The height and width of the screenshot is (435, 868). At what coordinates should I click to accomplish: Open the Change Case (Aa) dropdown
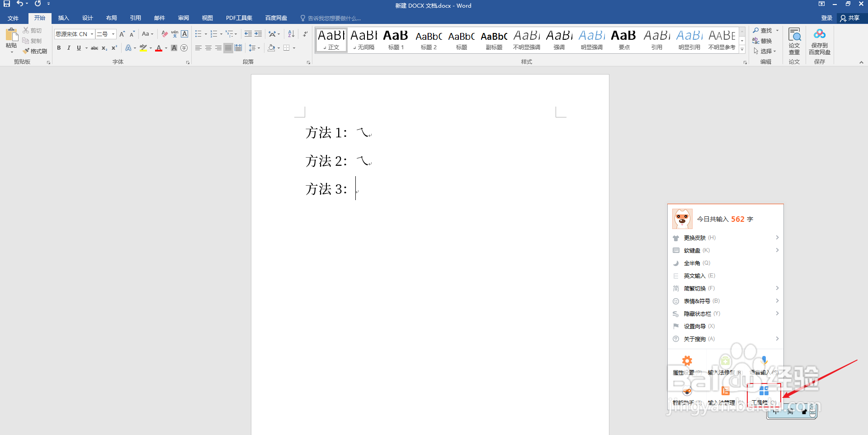click(147, 34)
